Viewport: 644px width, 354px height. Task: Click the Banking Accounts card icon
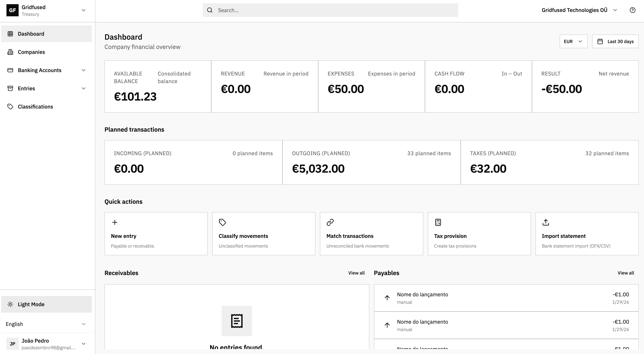[x=10, y=70]
